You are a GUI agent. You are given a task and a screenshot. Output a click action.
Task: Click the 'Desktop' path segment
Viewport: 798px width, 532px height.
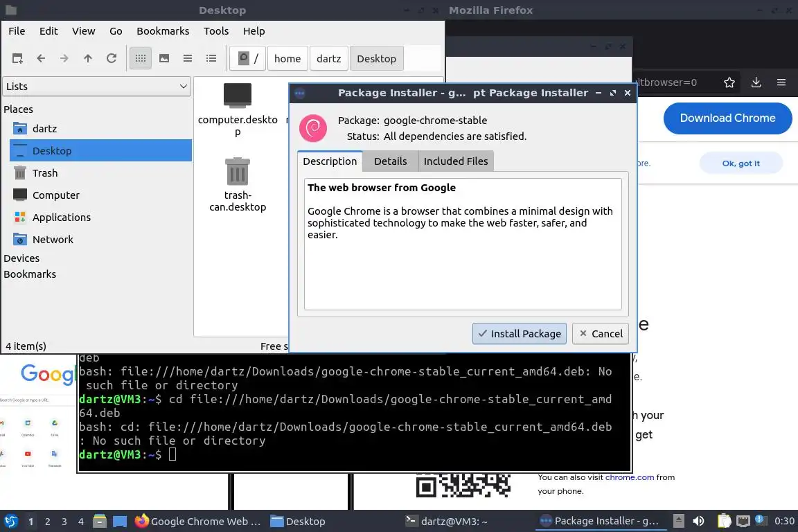377,59
